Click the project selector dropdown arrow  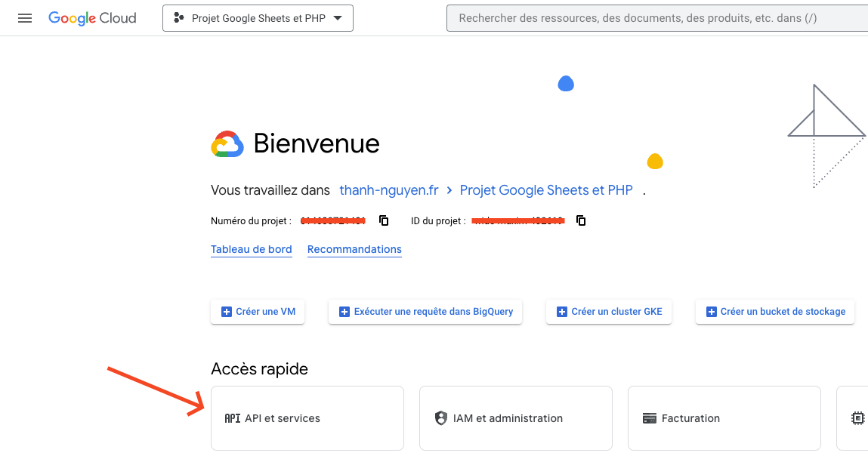click(338, 18)
